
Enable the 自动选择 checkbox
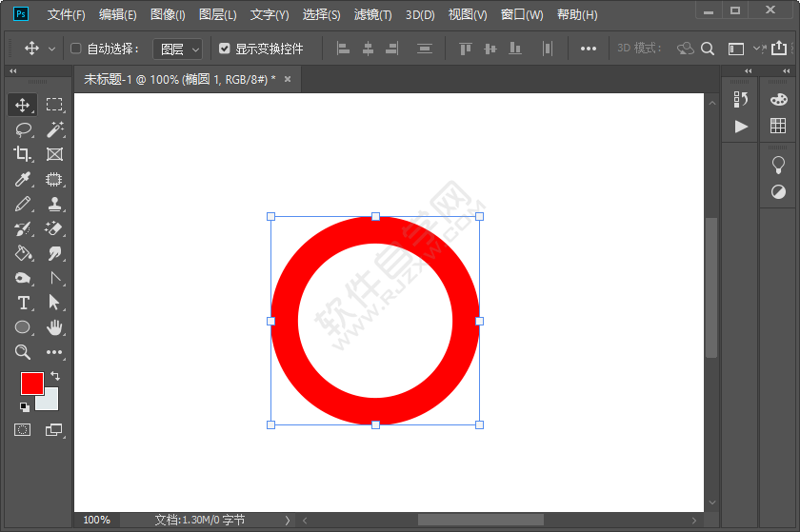[76, 49]
